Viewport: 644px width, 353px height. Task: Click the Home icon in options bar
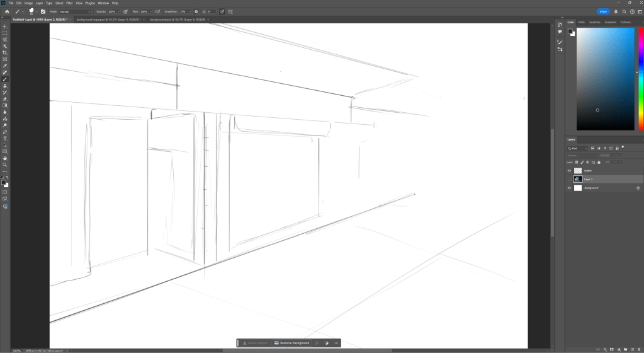click(7, 11)
